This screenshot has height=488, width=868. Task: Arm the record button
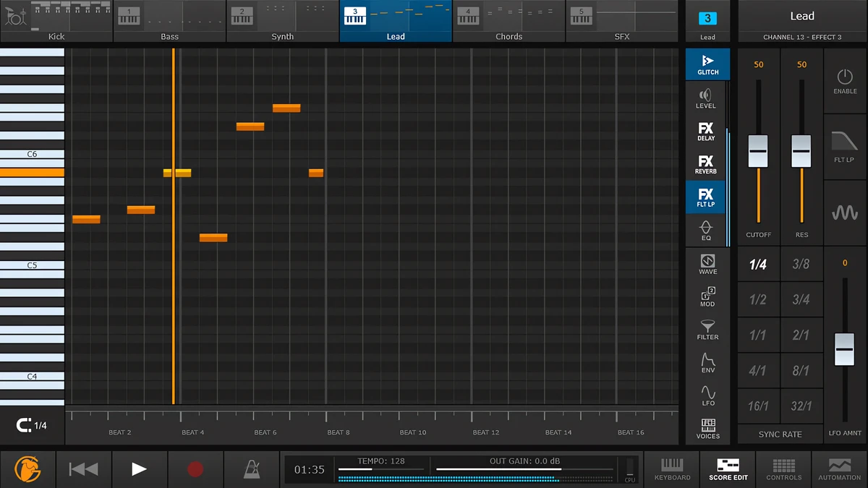click(195, 469)
